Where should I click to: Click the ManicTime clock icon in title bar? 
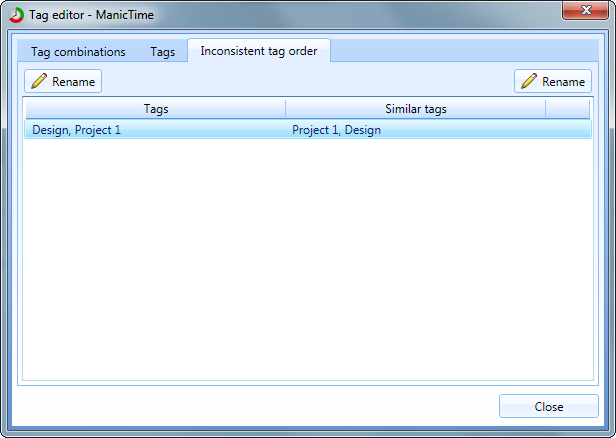tap(16, 15)
